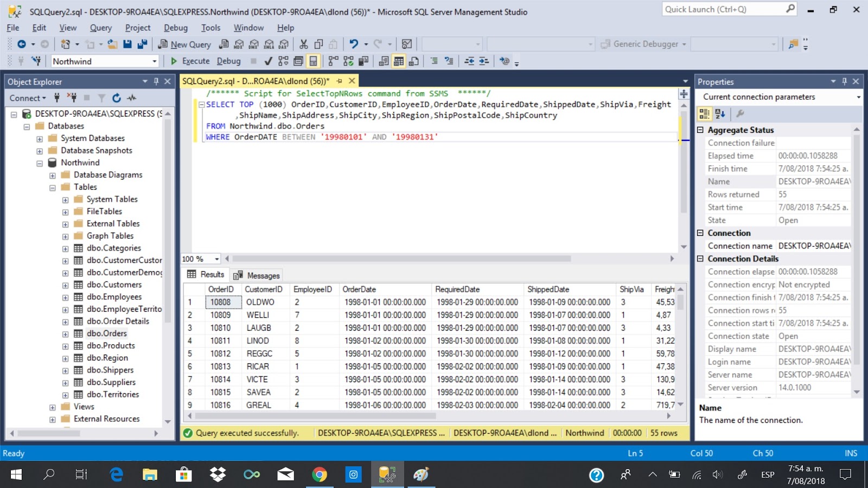Expand the Views node
Image resolution: width=868 pixels, height=488 pixels.
click(53, 407)
